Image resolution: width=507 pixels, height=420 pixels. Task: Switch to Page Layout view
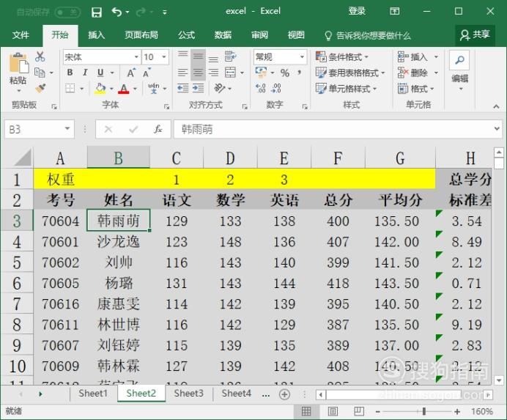pyautogui.click(x=333, y=412)
